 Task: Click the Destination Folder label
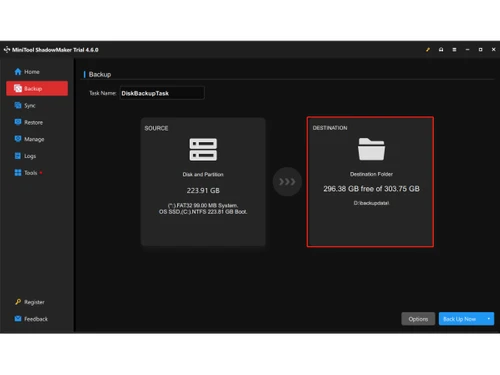point(371,174)
